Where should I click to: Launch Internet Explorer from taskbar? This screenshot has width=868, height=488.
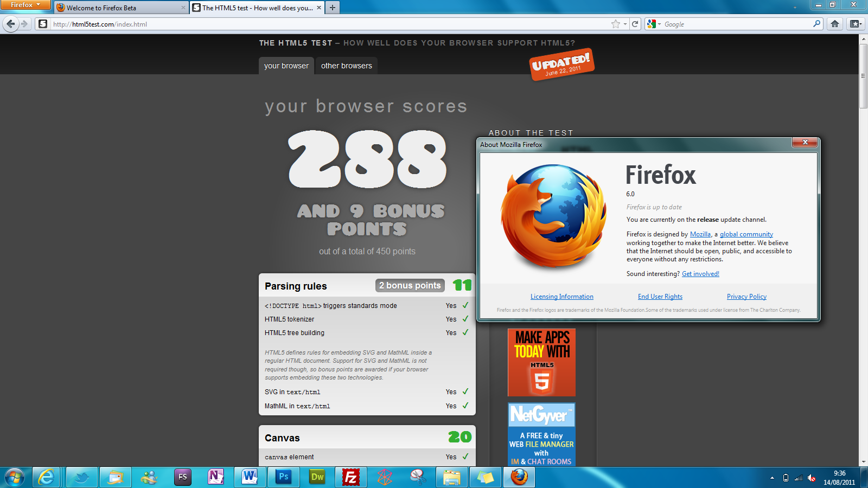click(46, 477)
